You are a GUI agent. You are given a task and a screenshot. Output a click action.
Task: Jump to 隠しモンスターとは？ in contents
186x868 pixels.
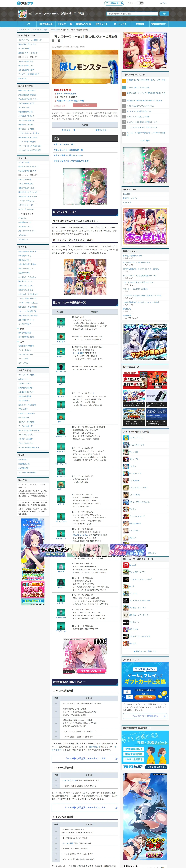coord(64,145)
